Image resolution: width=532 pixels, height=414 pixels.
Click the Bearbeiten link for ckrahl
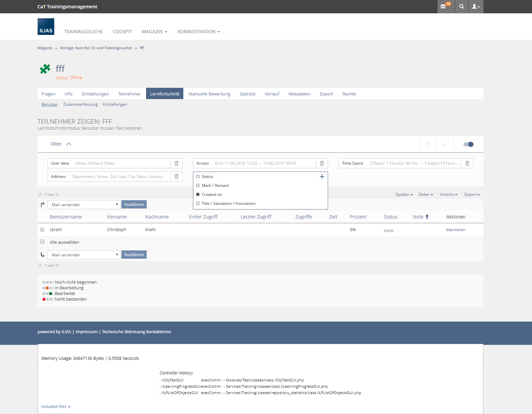(x=455, y=230)
